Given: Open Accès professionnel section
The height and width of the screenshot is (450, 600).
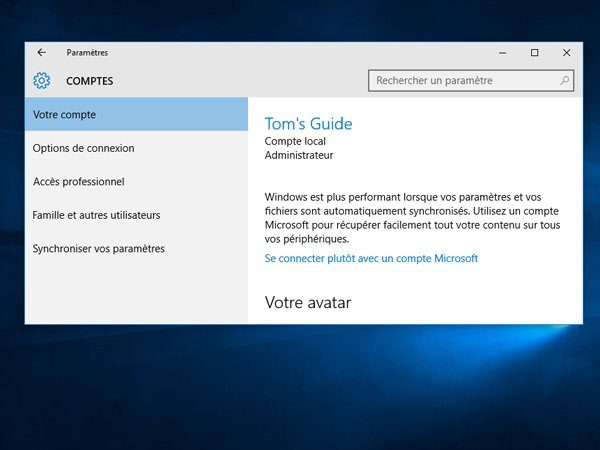Looking at the screenshot, I should click(x=136, y=181).
